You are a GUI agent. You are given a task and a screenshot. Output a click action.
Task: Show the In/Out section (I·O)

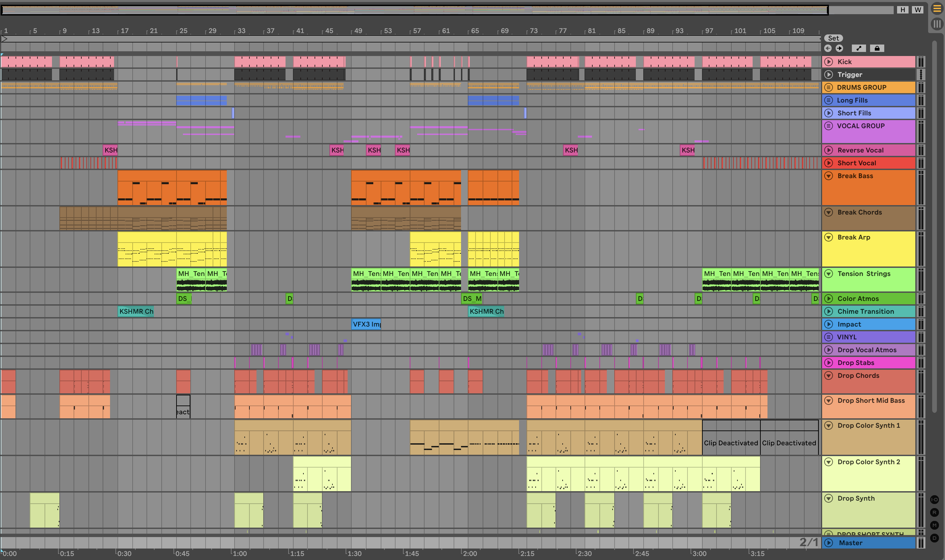point(935,500)
